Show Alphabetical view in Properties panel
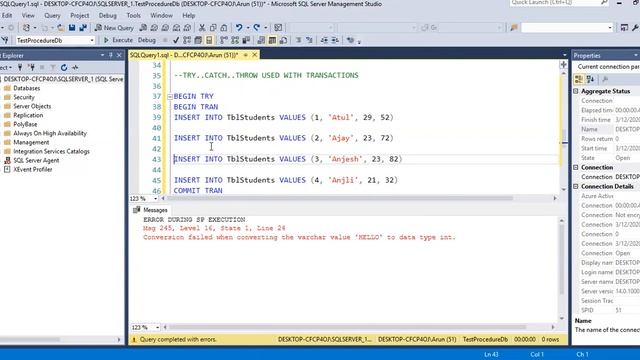 [x=590, y=79]
